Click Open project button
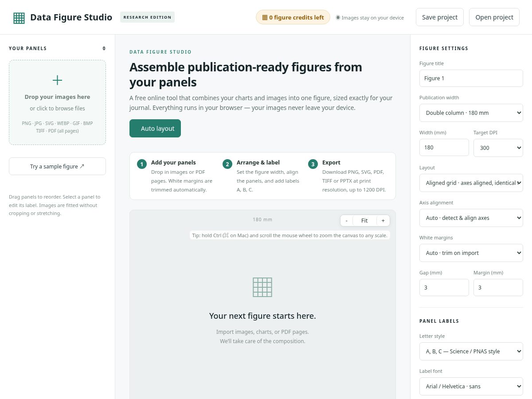 pos(494,17)
